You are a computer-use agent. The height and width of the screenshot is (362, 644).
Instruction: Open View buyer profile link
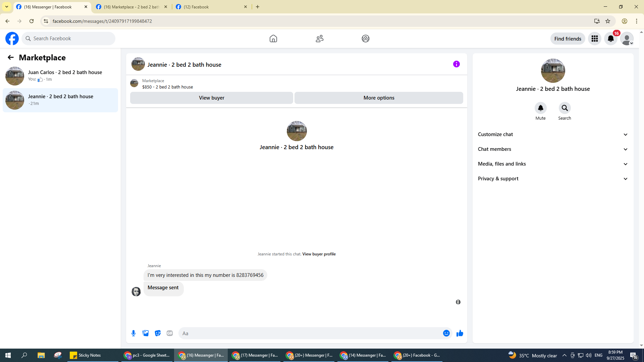pyautogui.click(x=319, y=254)
